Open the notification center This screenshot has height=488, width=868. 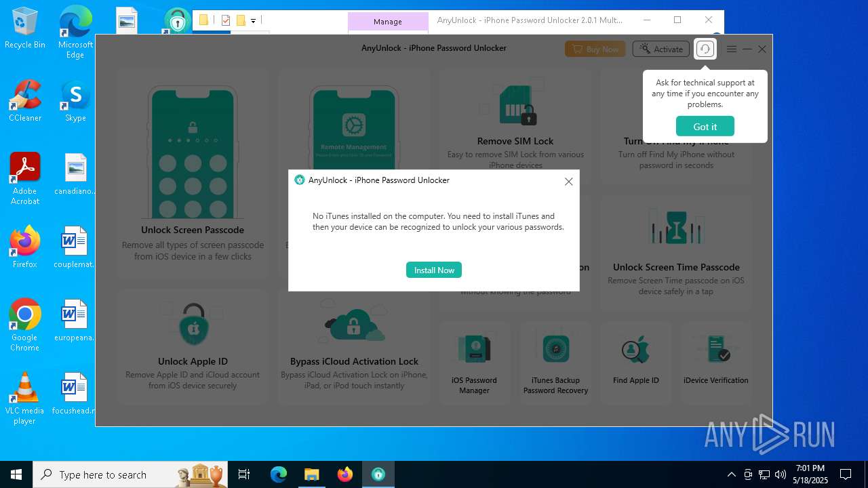click(846, 474)
